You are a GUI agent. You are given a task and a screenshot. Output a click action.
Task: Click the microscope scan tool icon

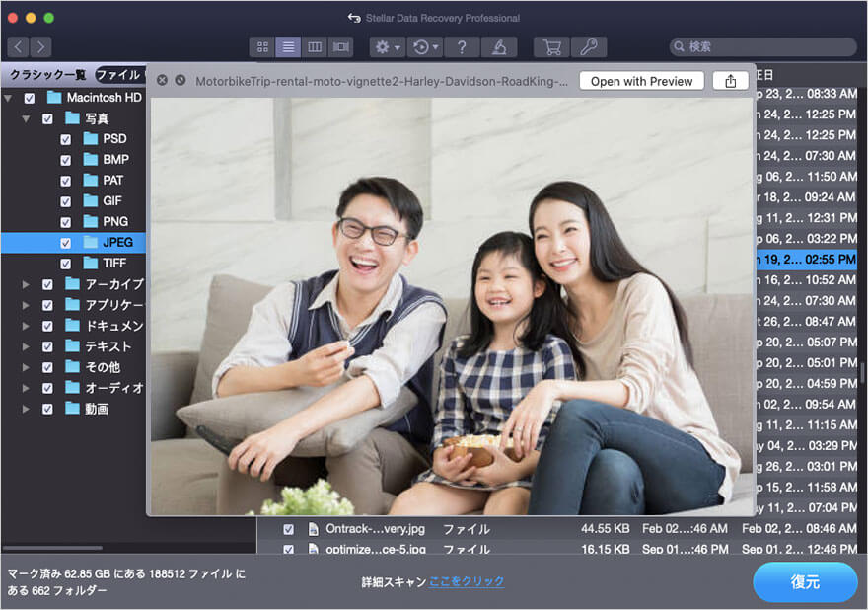click(x=500, y=46)
